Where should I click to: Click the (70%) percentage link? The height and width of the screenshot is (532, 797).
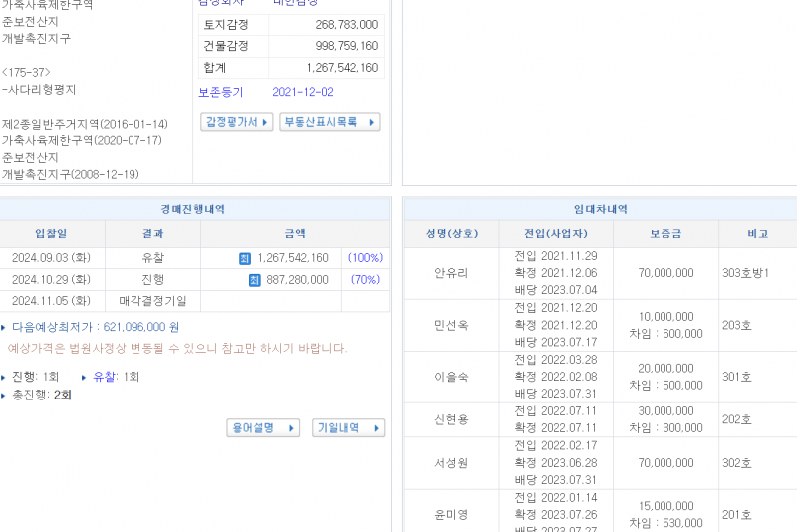pyautogui.click(x=365, y=280)
